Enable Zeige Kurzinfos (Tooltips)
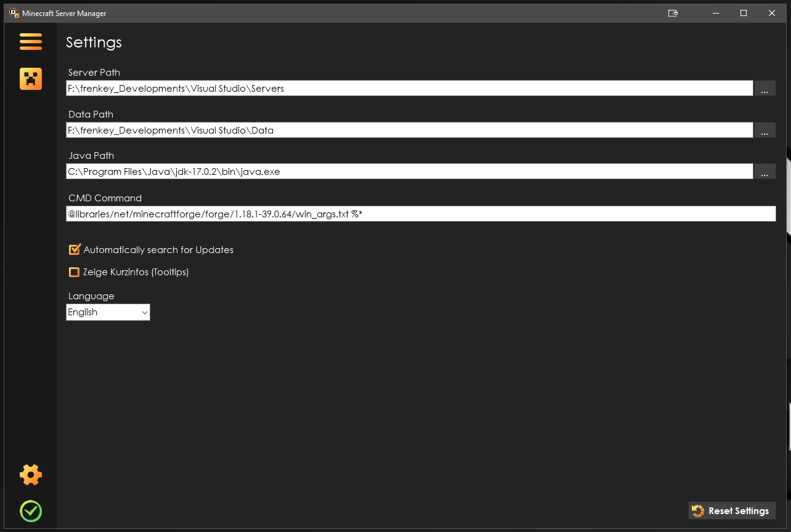This screenshot has width=791, height=532. coord(74,272)
